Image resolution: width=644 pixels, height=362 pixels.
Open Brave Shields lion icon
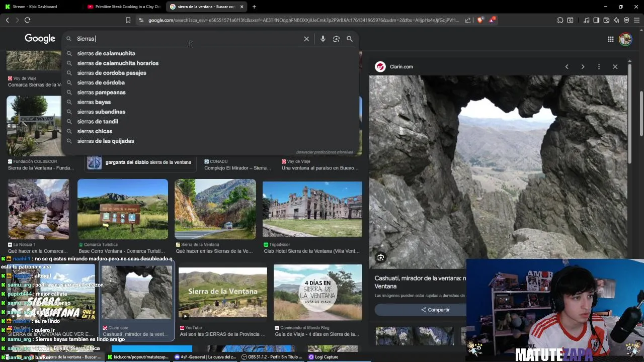pyautogui.click(x=480, y=20)
